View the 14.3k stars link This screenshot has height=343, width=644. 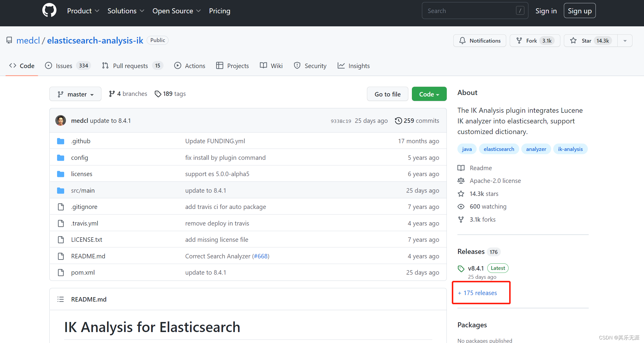(478, 194)
